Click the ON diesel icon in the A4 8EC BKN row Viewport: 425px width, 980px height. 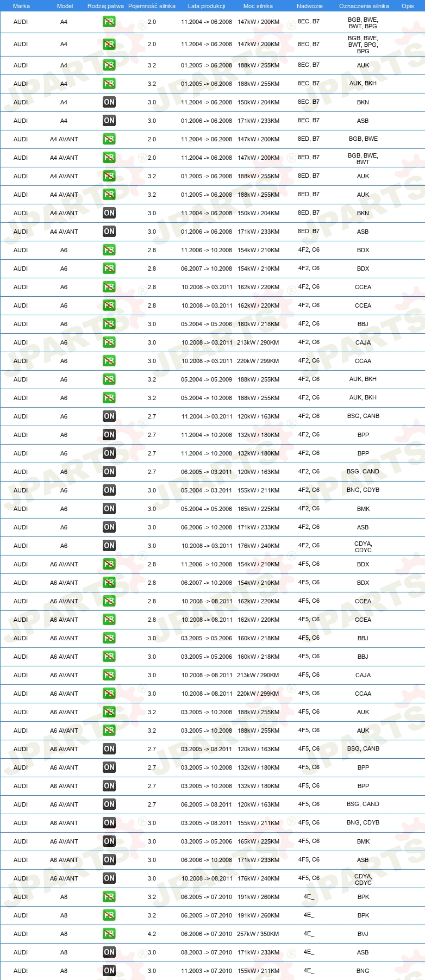(x=109, y=102)
